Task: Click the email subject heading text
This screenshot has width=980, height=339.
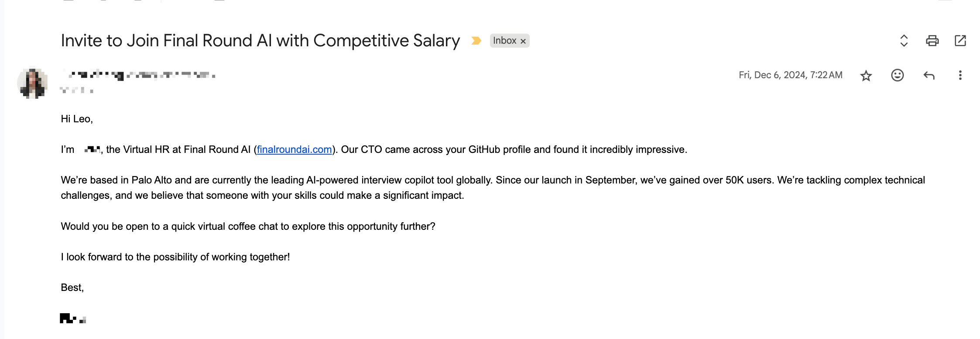Action: (260, 41)
